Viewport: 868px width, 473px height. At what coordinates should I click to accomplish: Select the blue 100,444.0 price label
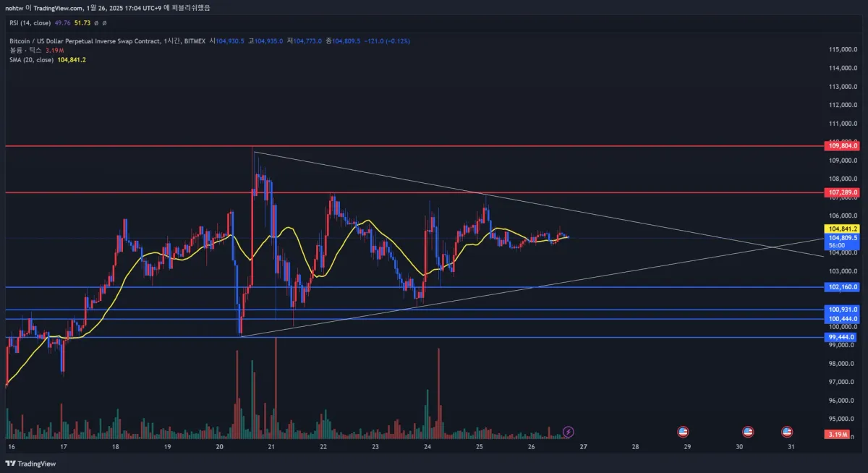(843, 319)
